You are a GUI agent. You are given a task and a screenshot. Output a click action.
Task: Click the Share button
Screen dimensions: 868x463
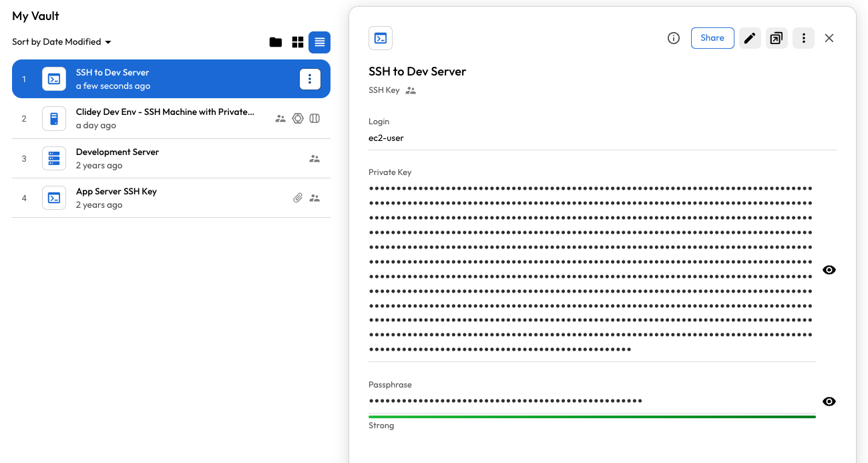pos(712,38)
